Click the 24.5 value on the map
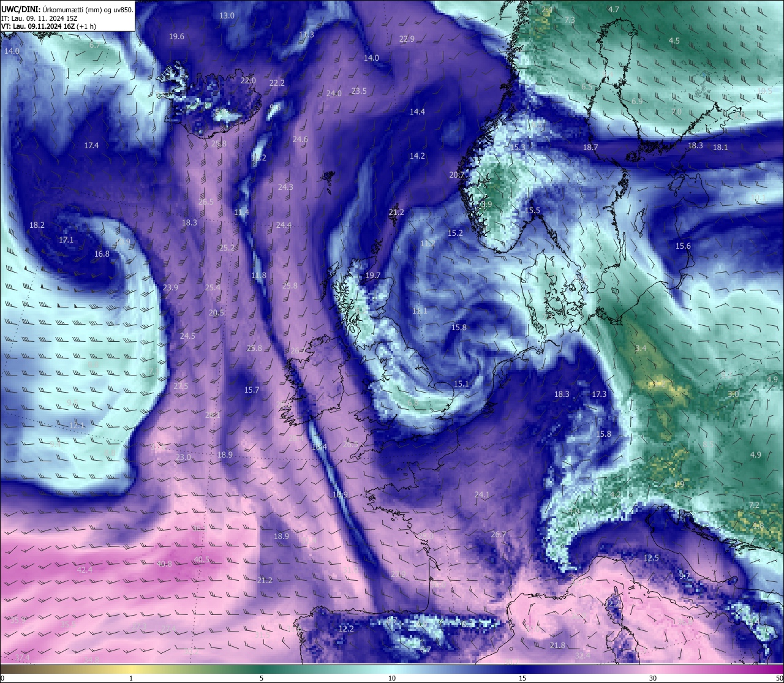The width and height of the screenshot is (784, 683). click(187, 336)
